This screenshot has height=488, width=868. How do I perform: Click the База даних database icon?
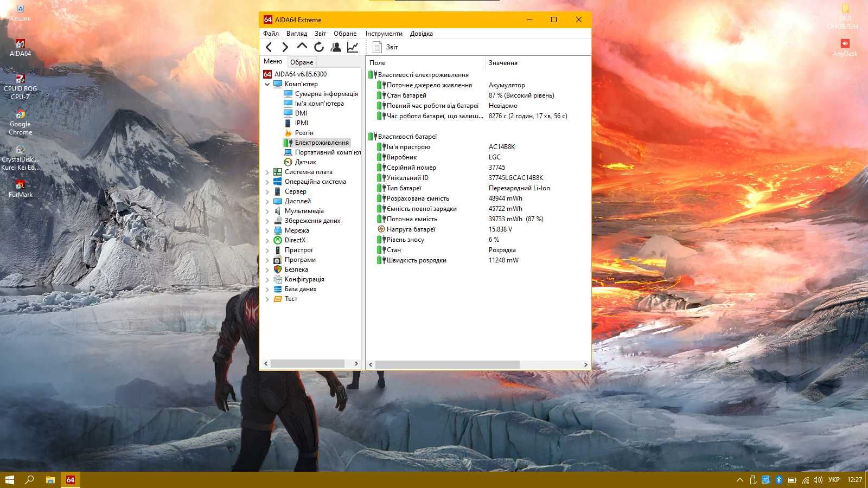click(278, 289)
